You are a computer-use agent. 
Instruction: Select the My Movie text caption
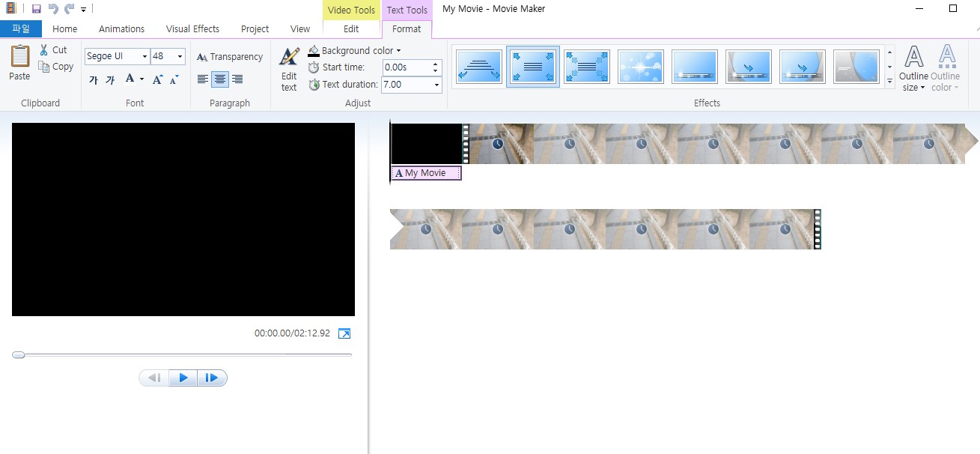[x=426, y=173]
